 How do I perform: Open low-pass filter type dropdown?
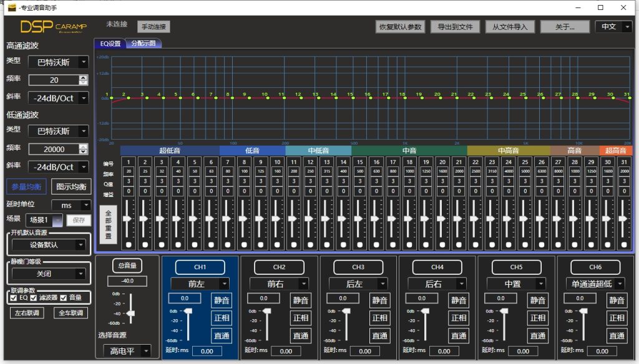(58, 131)
